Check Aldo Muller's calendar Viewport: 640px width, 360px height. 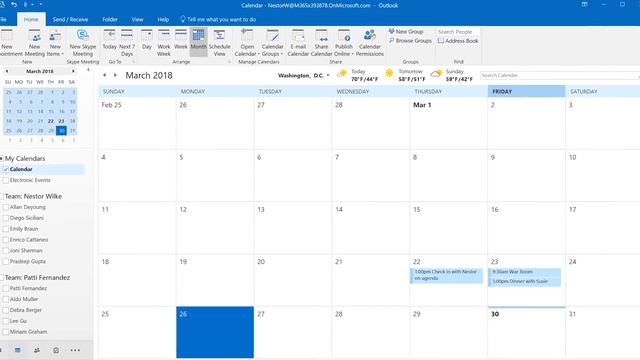(6, 299)
